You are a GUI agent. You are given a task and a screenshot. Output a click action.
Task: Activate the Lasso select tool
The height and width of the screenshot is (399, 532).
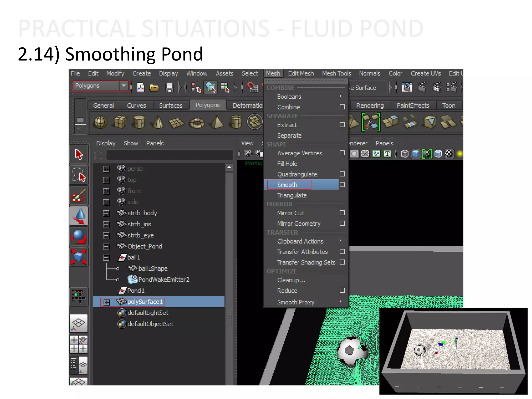pos(79,175)
